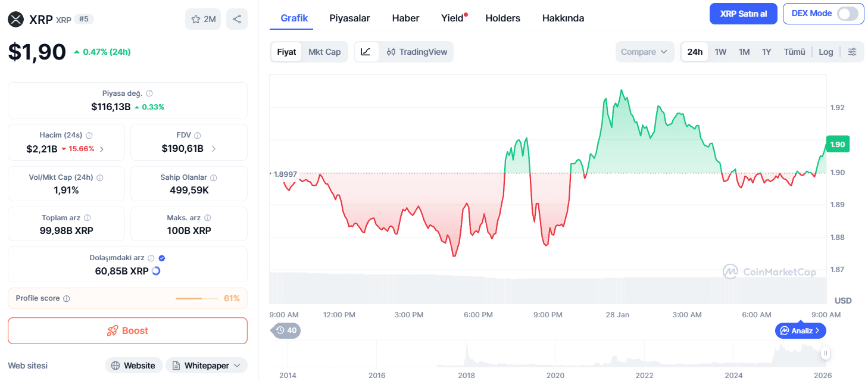This screenshot has width=868, height=381.
Task: Click the 28 Jan date label on the axis
Action: coord(617,314)
